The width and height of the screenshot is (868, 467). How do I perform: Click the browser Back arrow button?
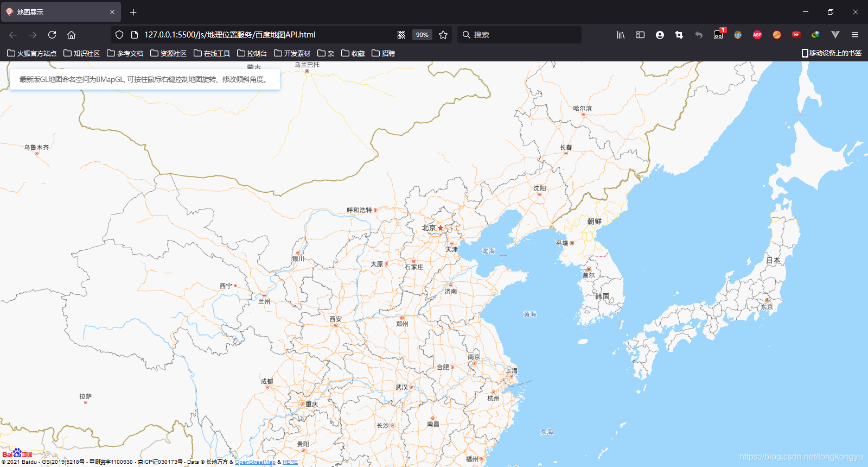13,35
